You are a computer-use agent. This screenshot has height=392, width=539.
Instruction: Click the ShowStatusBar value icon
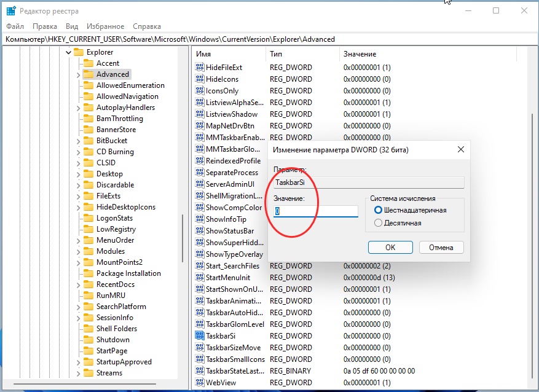199,230
